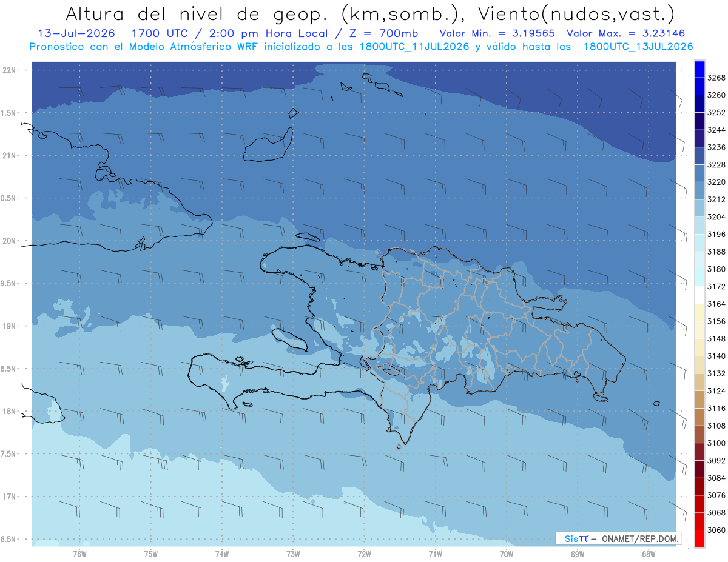This screenshot has width=728, height=562.
Task: Click the blue 'Sis' logo text
Action: (x=571, y=538)
